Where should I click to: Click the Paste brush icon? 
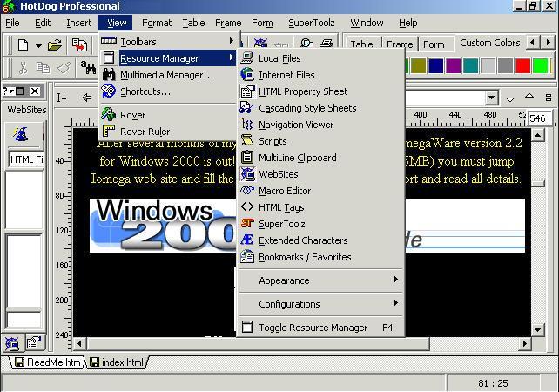[x=64, y=67]
